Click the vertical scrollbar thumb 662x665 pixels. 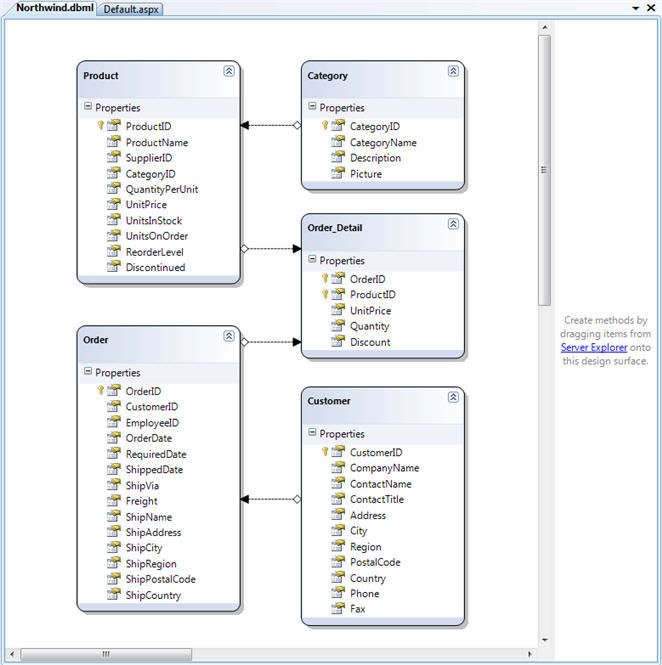[x=545, y=170]
